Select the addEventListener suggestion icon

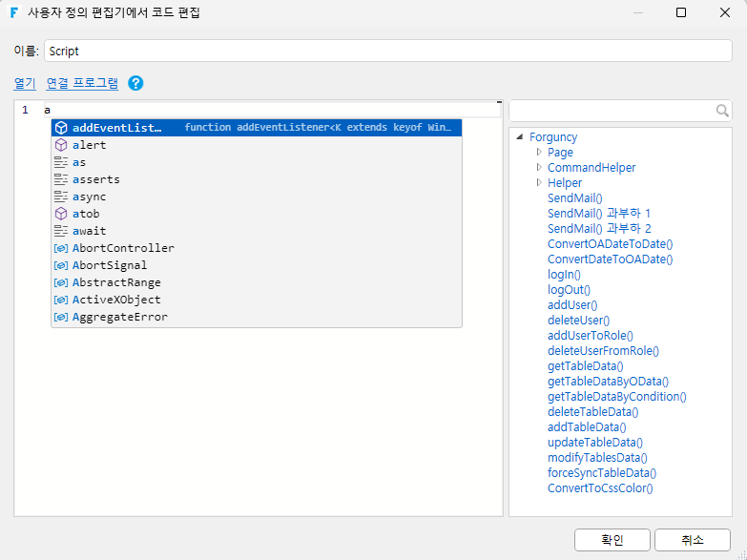click(x=61, y=128)
